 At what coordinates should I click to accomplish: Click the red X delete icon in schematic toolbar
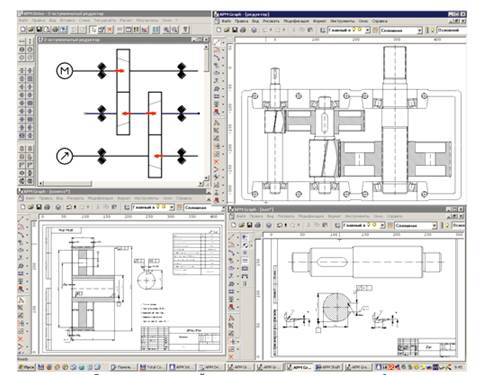110,29
